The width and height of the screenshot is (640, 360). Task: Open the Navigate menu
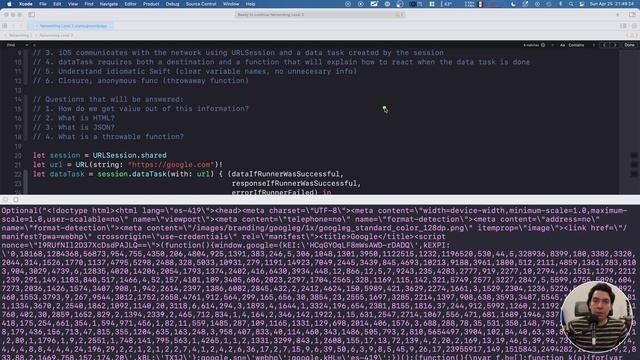pos(109,4)
